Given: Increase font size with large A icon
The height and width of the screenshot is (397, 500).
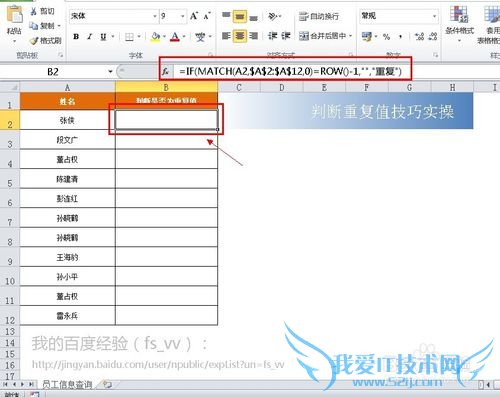Looking at the screenshot, I should (194, 16).
